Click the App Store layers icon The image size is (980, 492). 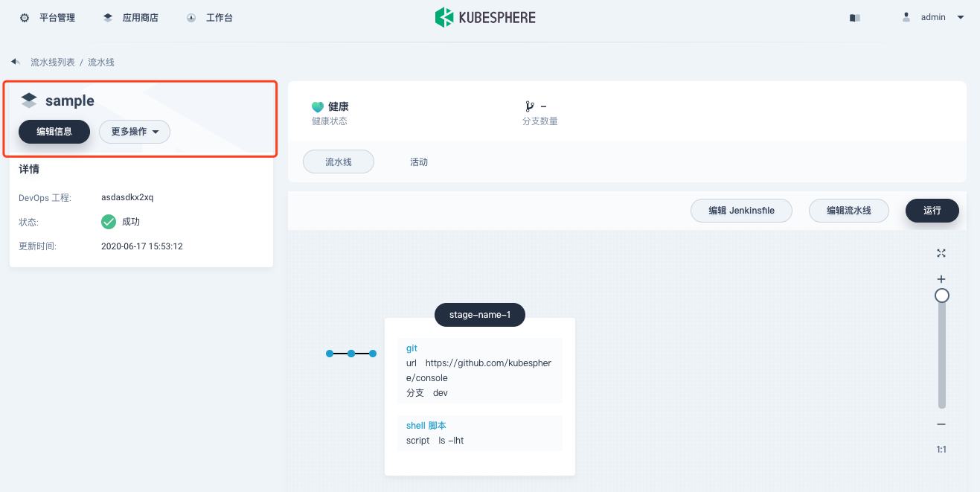[x=108, y=18]
